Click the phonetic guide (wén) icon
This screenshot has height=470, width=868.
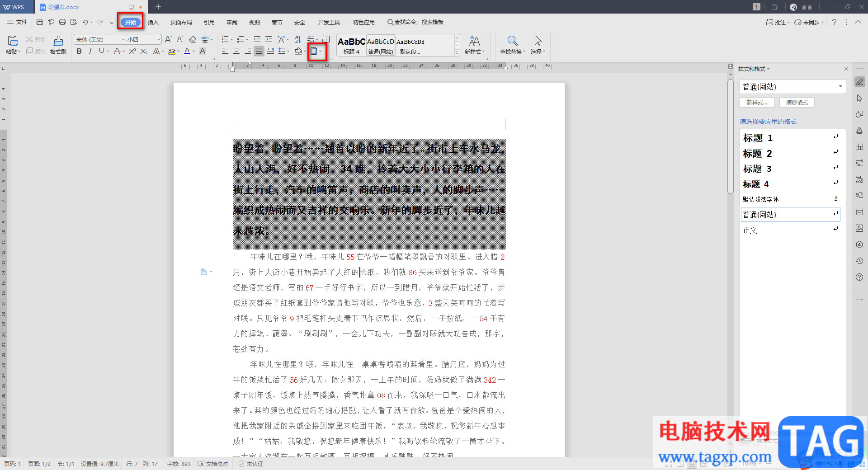click(205, 40)
